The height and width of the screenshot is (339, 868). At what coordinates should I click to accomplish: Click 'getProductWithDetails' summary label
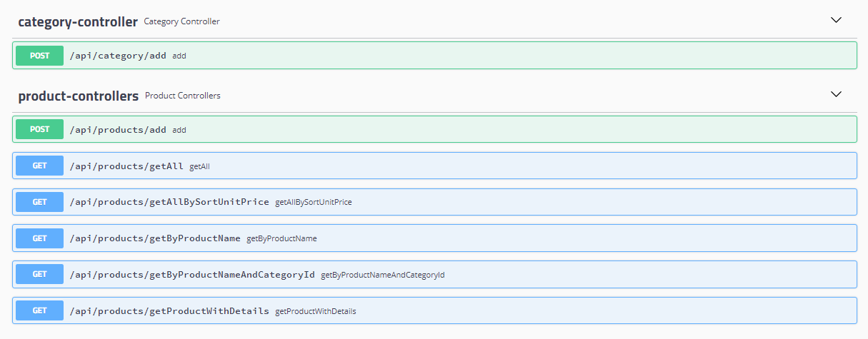point(316,311)
